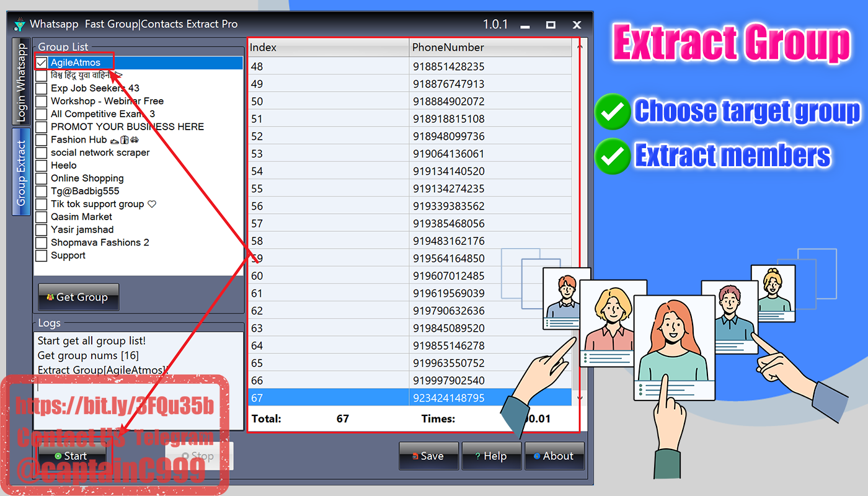Image resolution: width=868 pixels, height=496 pixels.
Task: Click the "Start get all group list!" log line
Action: pos(92,341)
